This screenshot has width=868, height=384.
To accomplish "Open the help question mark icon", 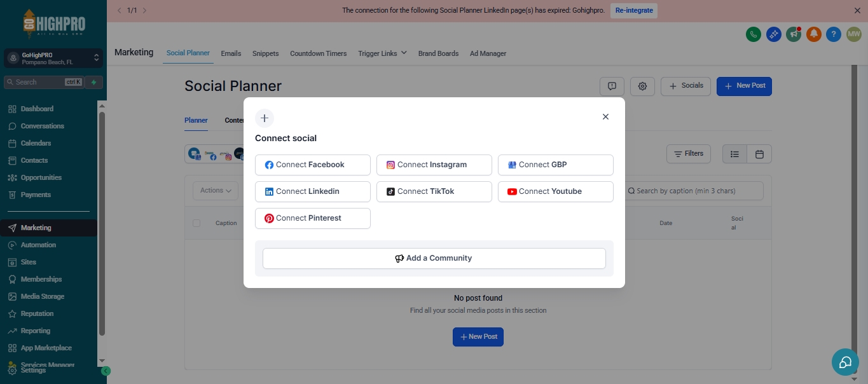I will coord(834,34).
